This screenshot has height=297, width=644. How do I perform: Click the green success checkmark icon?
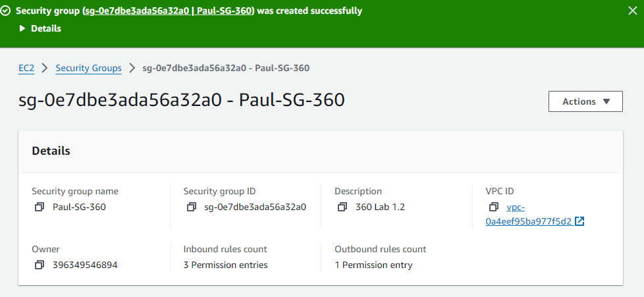6,11
